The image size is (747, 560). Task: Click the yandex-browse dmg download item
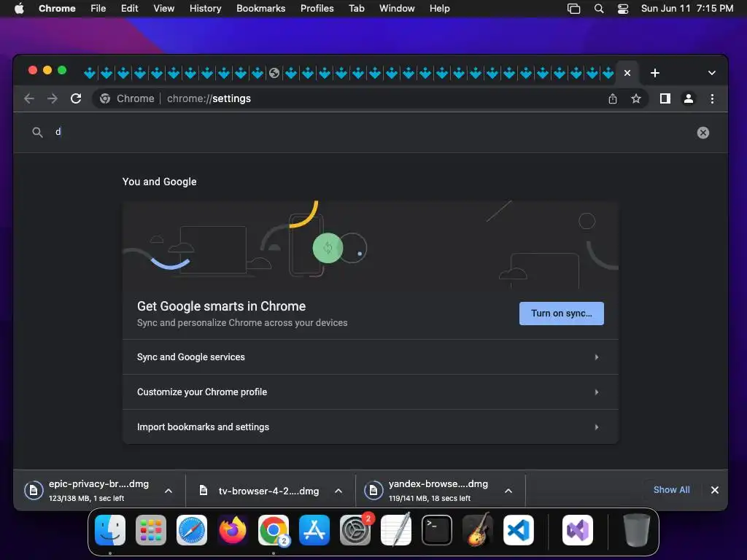coord(427,491)
